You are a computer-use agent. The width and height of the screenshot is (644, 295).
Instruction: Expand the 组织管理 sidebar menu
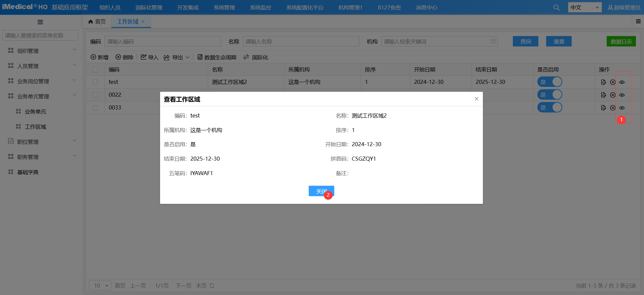[42, 51]
